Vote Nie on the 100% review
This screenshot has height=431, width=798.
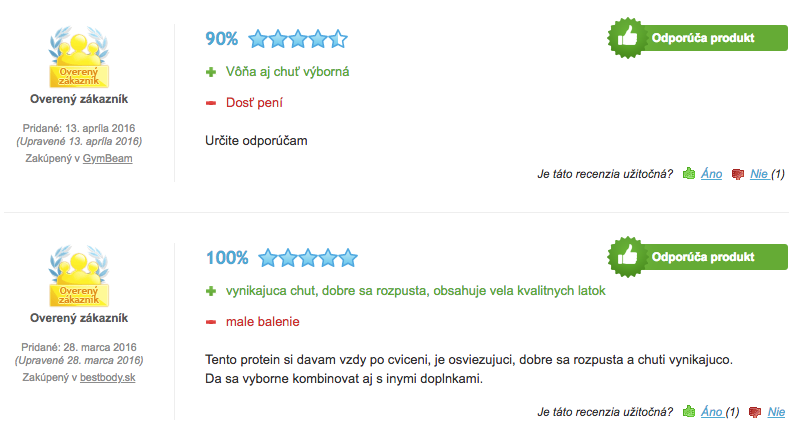tap(776, 411)
